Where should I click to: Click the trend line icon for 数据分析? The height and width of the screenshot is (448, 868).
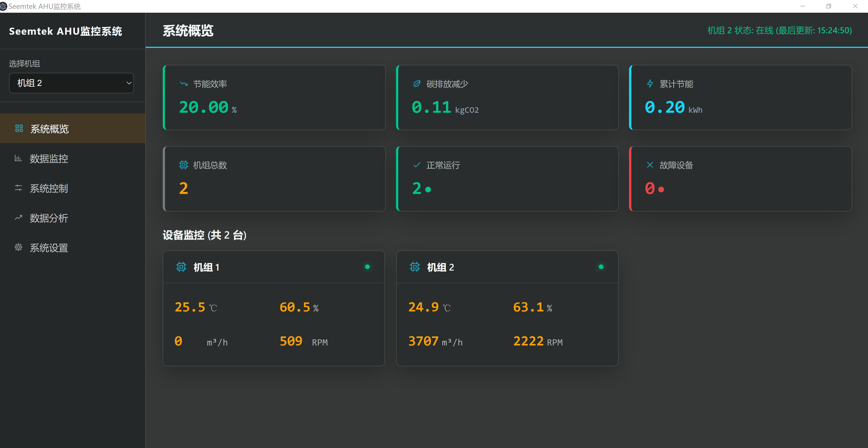click(18, 218)
